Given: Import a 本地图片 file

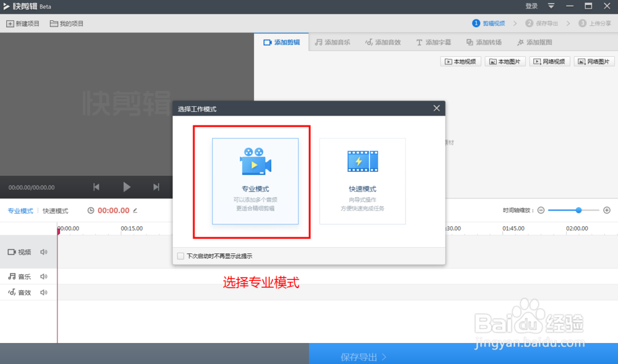Looking at the screenshot, I should click(505, 61).
